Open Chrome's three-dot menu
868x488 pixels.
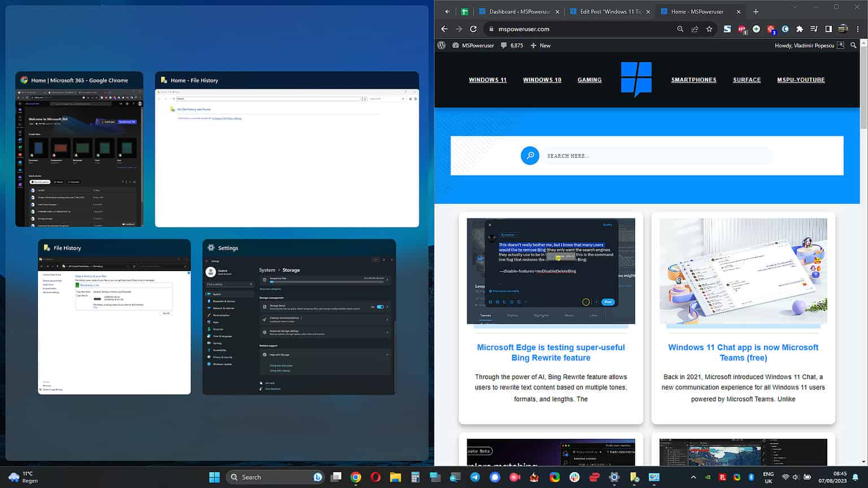856,28
